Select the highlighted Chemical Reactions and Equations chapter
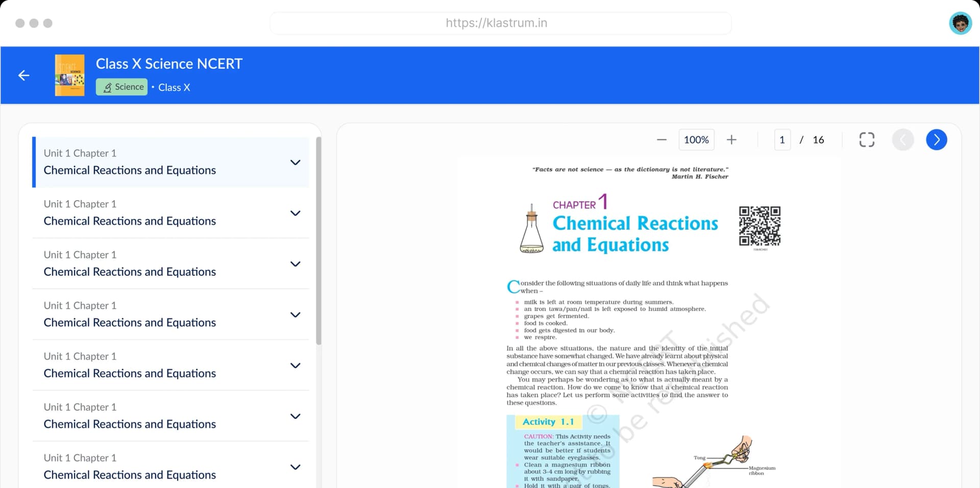 (x=171, y=162)
